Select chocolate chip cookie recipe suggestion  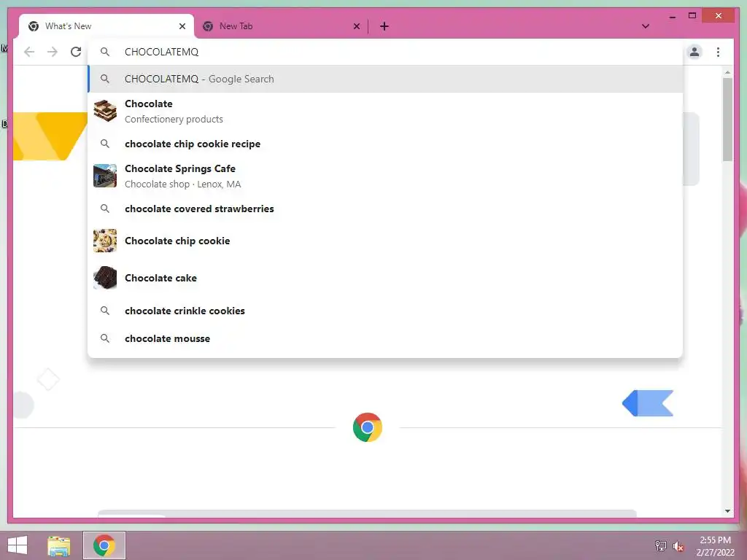point(385,144)
